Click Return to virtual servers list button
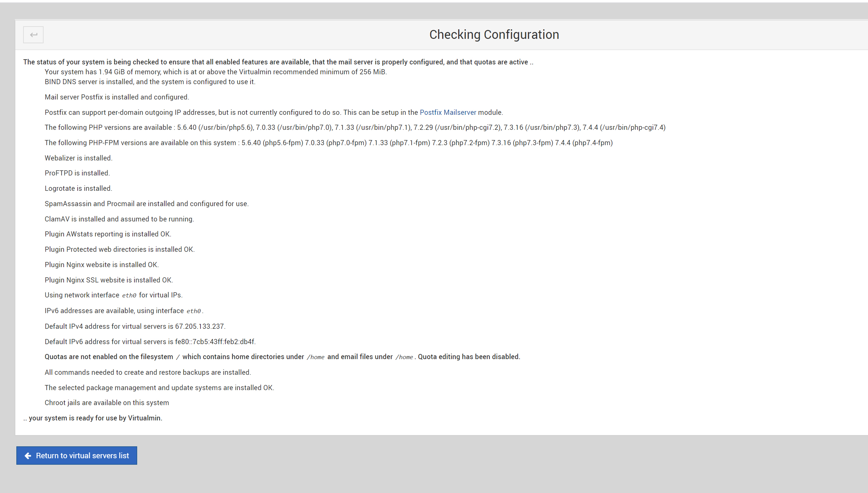This screenshot has width=868, height=493. tap(77, 456)
